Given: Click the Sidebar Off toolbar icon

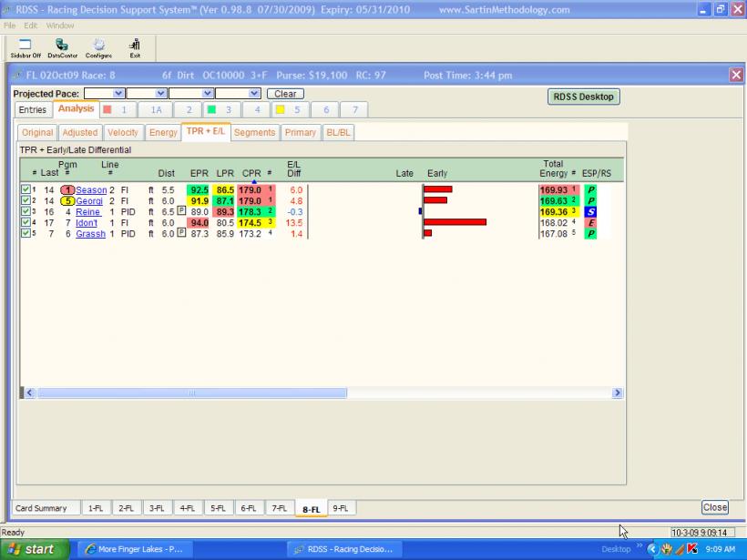Looking at the screenshot, I should [x=26, y=48].
